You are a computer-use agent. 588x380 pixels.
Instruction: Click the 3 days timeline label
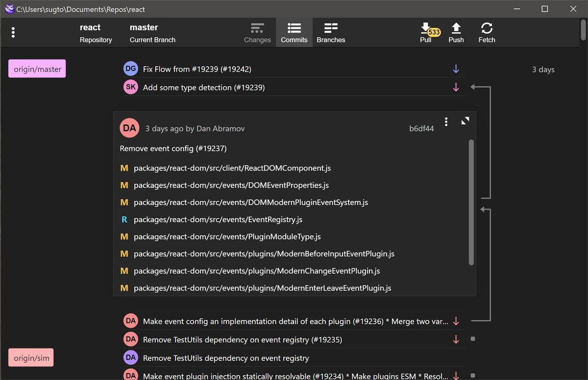tap(543, 70)
